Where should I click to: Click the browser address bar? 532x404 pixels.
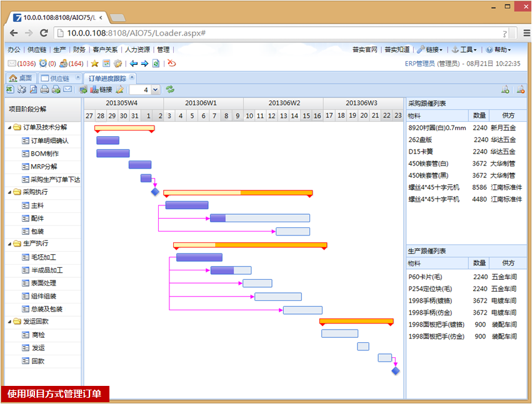click(285, 33)
